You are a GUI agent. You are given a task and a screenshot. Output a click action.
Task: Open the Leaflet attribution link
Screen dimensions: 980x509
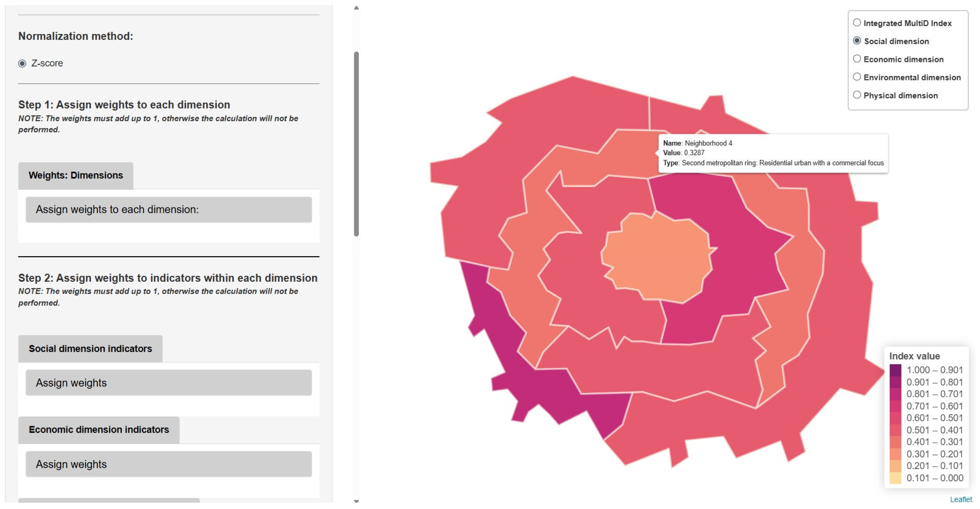click(960, 499)
